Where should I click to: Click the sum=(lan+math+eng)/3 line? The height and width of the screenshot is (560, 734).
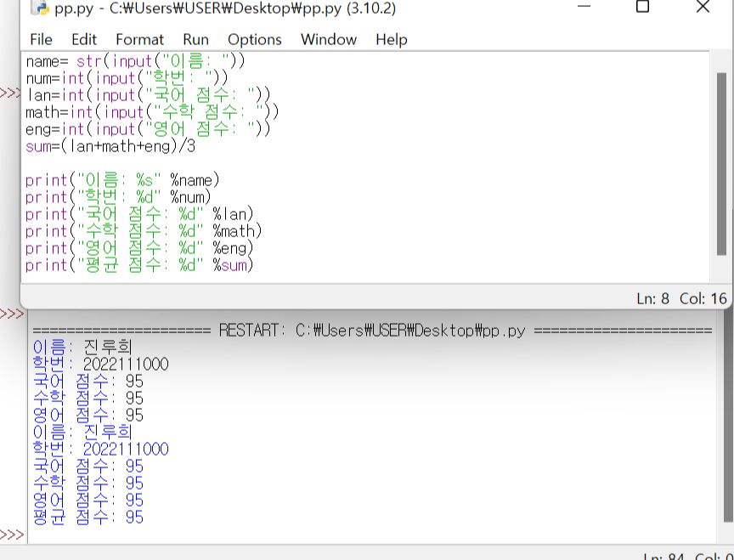click(110, 146)
